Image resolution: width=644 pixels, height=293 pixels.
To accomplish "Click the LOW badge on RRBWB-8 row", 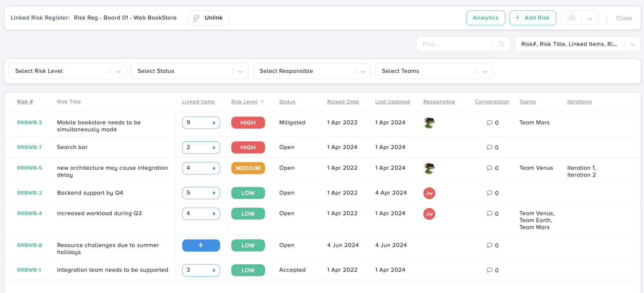I will pos(248,245).
